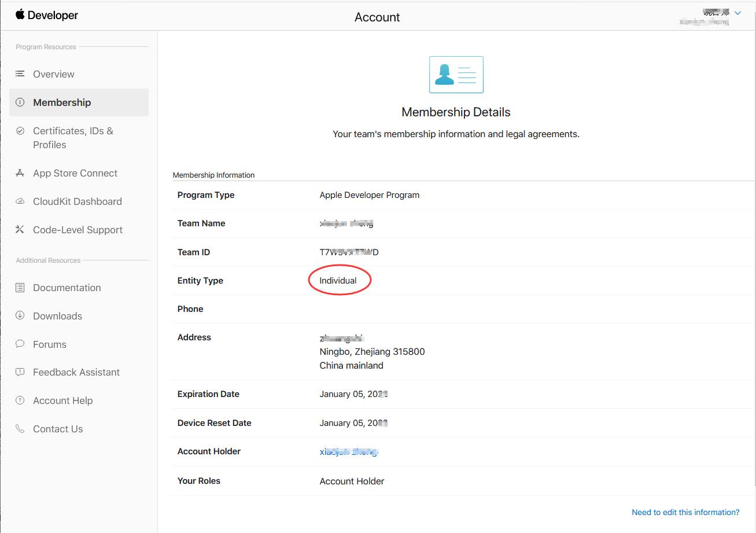Click the Phone label
The image size is (756, 533).
pyautogui.click(x=190, y=309)
